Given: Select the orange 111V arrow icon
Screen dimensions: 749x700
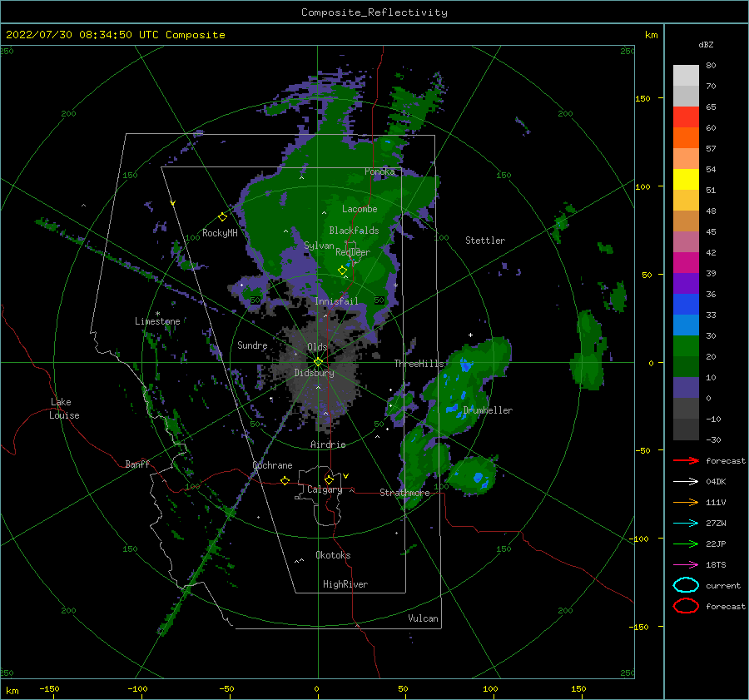Looking at the screenshot, I should point(686,502).
